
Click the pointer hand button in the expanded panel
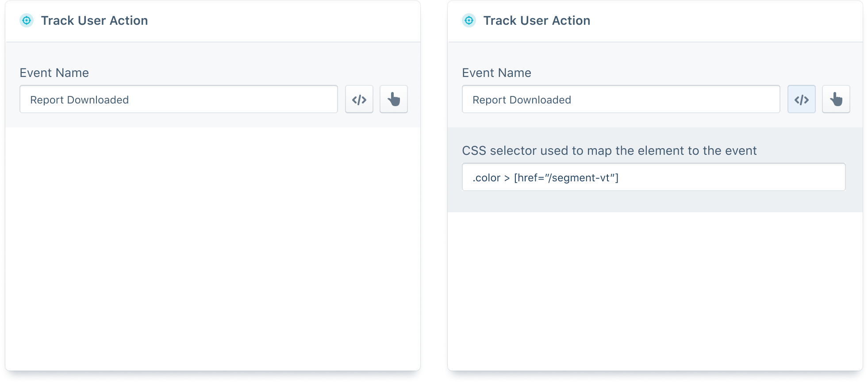[836, 100]
